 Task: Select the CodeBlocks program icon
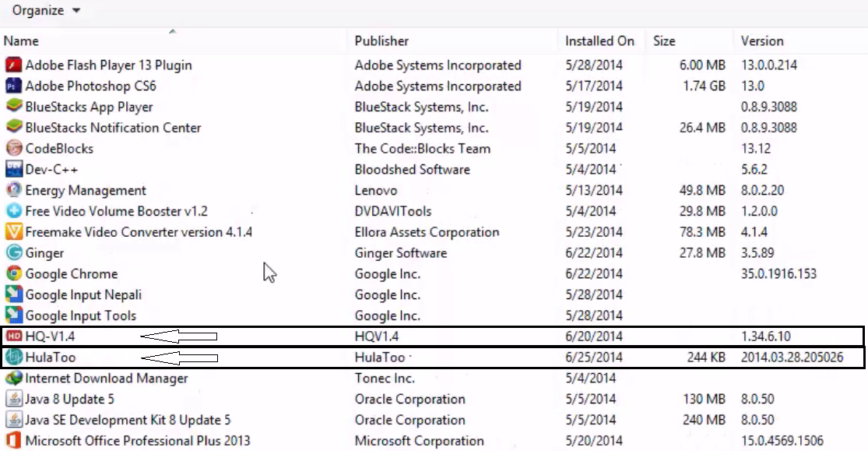tap(13, 148)
